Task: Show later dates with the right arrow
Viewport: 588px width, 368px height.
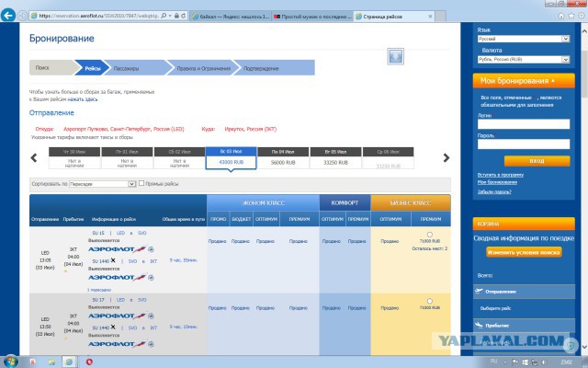Action: click(x=447, y=157)
